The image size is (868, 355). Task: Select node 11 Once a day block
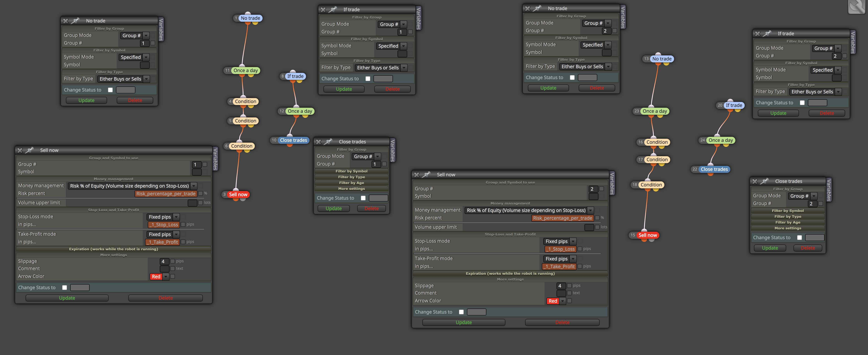pos(246,70)
